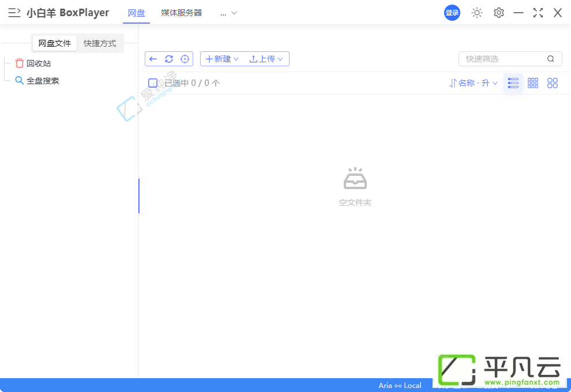Image resolution: width=571 pixels, height=392 pixels.
Task: Click the search magnifier icon in filter
Action: point(551,59)
